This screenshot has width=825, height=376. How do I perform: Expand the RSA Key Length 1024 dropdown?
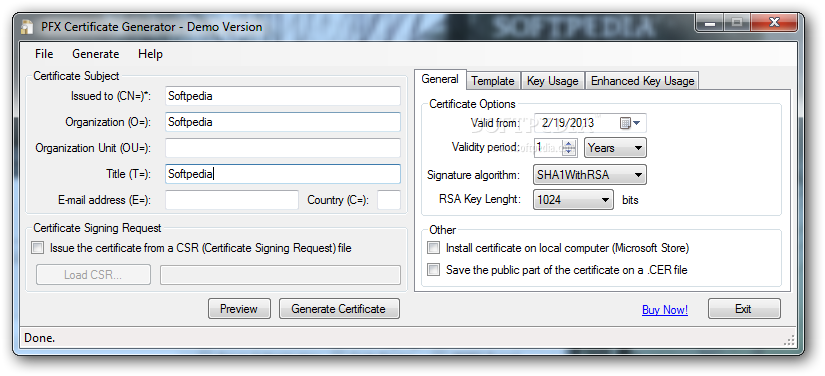[x=573, y=200]
